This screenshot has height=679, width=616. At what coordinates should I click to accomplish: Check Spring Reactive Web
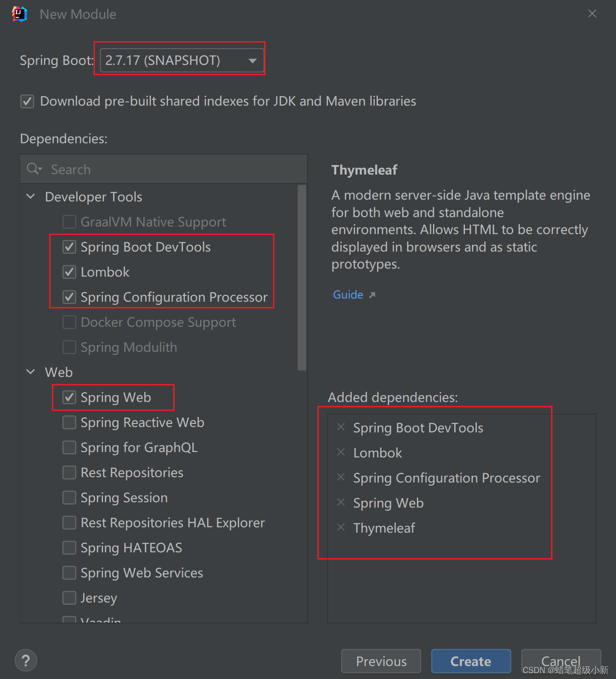(69, 422)
